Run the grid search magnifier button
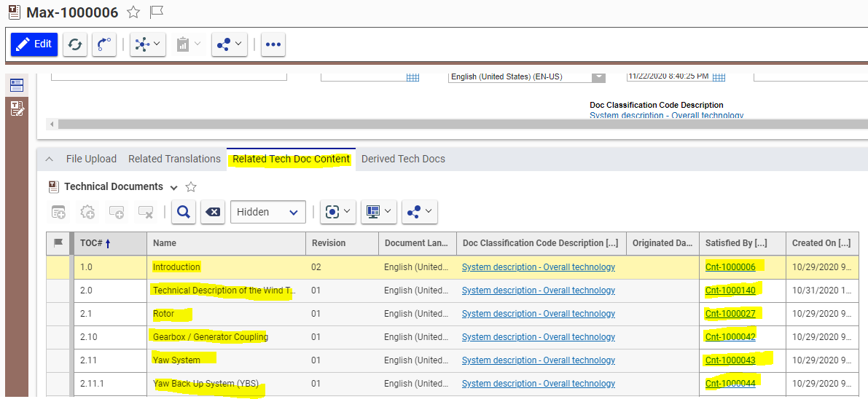This screenshot has height=399, width=868. (184, 212)
